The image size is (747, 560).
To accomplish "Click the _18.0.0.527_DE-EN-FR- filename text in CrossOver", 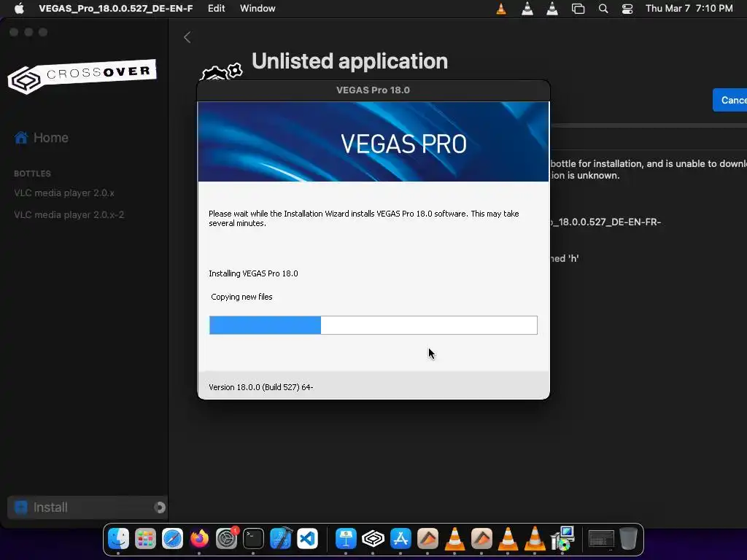I will (x=605, y=222).
